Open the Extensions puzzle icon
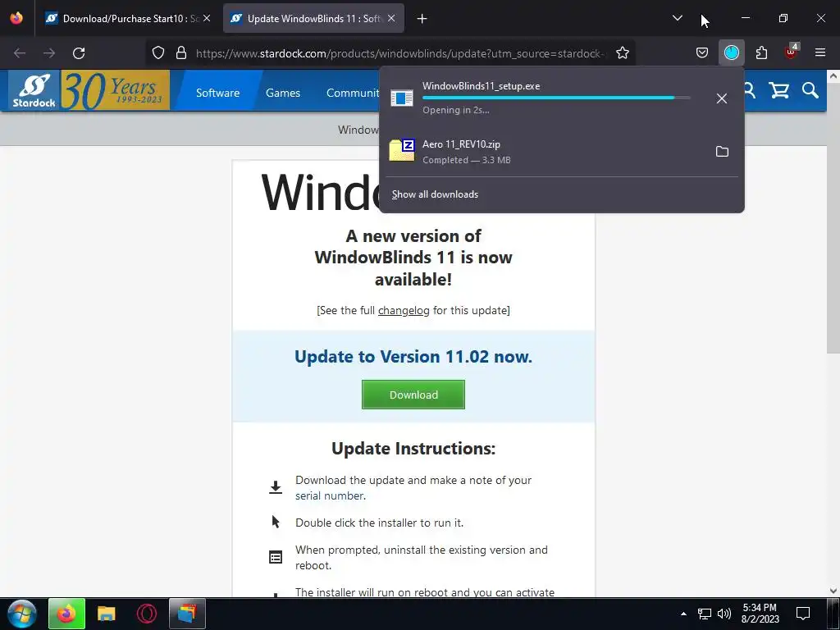 tap(761, 53)
